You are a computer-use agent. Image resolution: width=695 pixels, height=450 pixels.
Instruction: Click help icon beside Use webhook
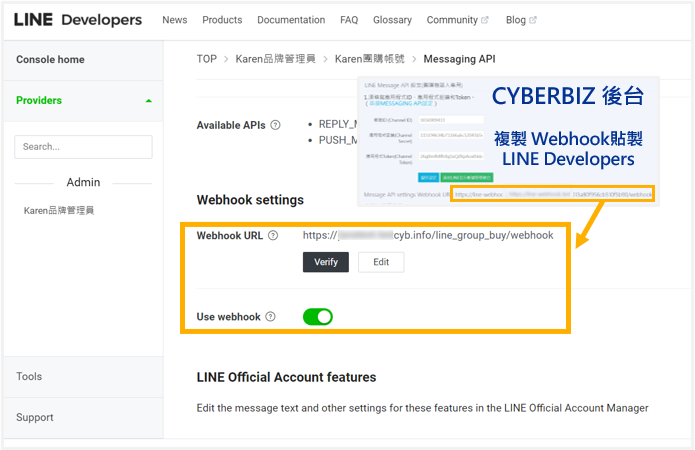(269, 317)
